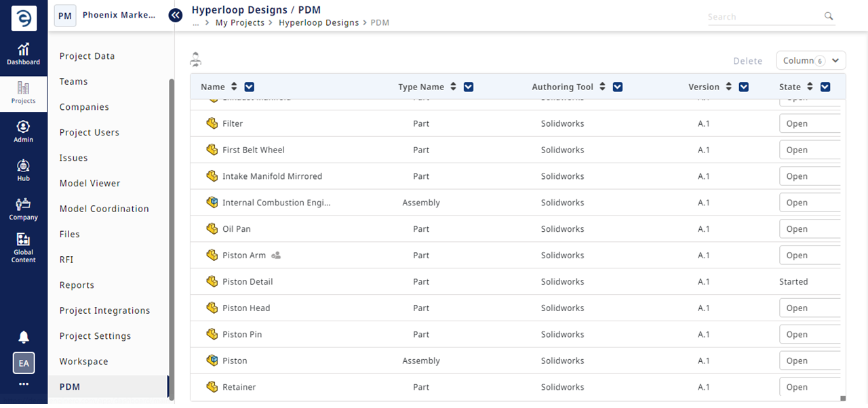Viewport: 868px width, 408px height.
Task: Click the Oil Pan part icon
Action: (212, 229)
